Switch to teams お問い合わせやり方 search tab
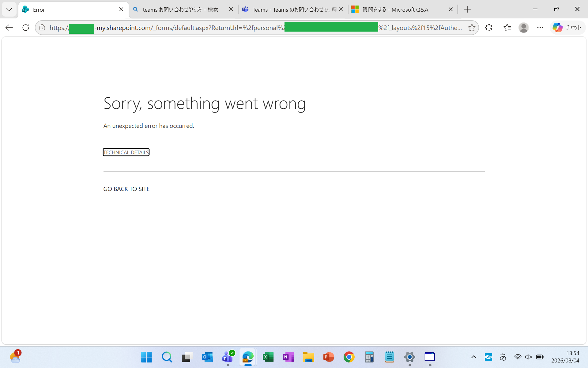This screenshot has width=588, height=368. [x=181, y=10]
